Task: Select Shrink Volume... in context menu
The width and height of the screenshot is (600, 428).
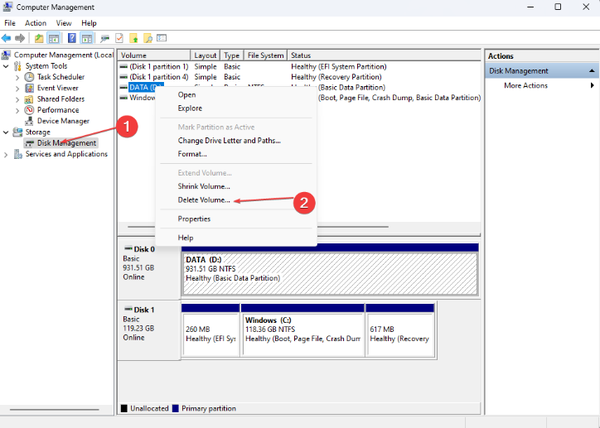Action: (x=236, y=186)
